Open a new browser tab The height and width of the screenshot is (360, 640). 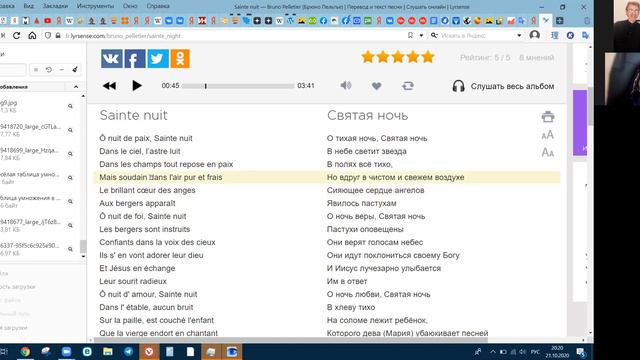(x=560, y=20)
